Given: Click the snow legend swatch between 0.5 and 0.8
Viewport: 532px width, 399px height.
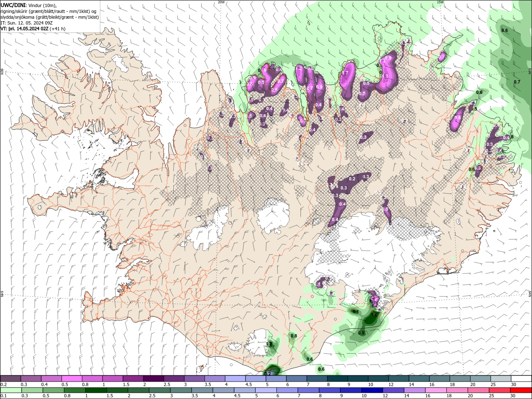Looking at the screenshot, I should (x=71, y=379).
